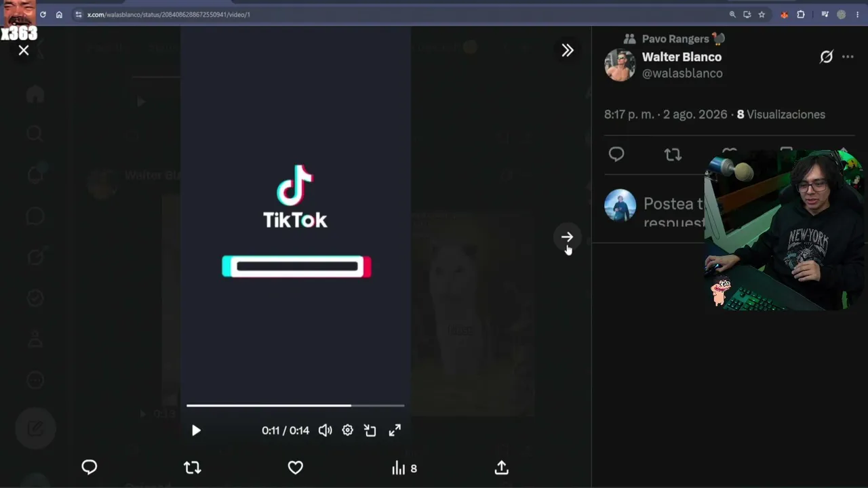Image resolution: width=868 pixels, height=488 pixels.
Task: Open the browser three-dot menu
Action: coord(858,14)
